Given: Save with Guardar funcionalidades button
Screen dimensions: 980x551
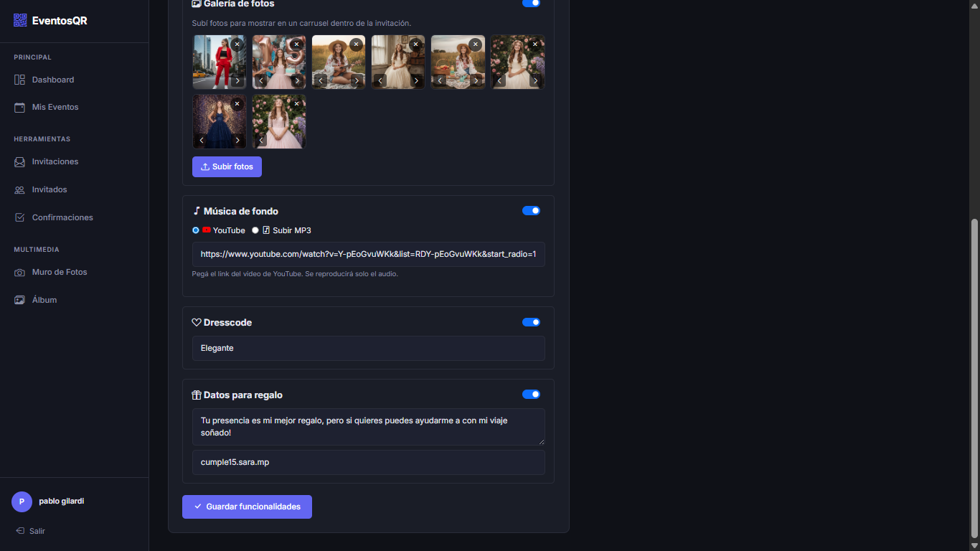Looking at the screenshot, I should click(247, 507).
